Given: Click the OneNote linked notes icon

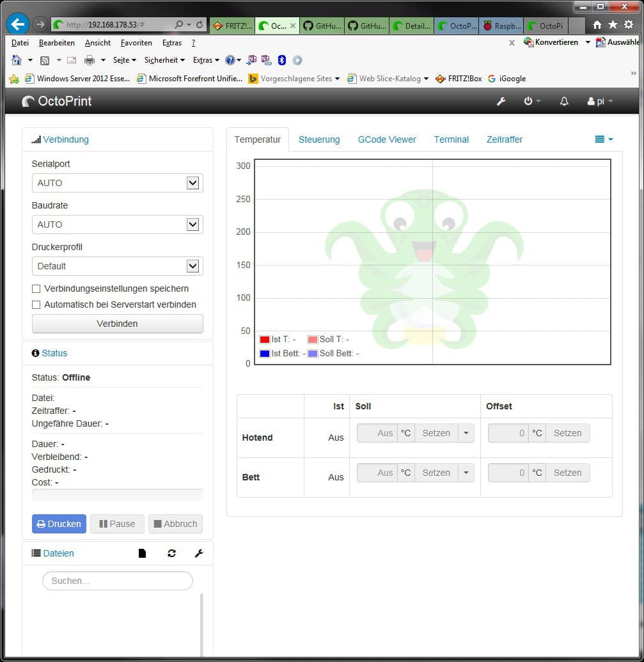Looking at the screenshot, I should coord(266,60).
